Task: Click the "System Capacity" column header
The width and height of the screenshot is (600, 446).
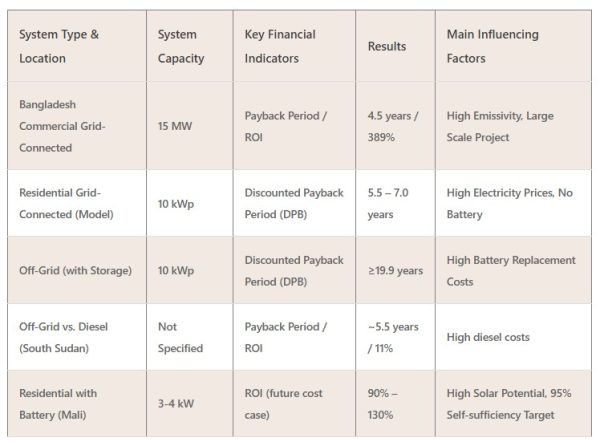Action: click(181, 46)
